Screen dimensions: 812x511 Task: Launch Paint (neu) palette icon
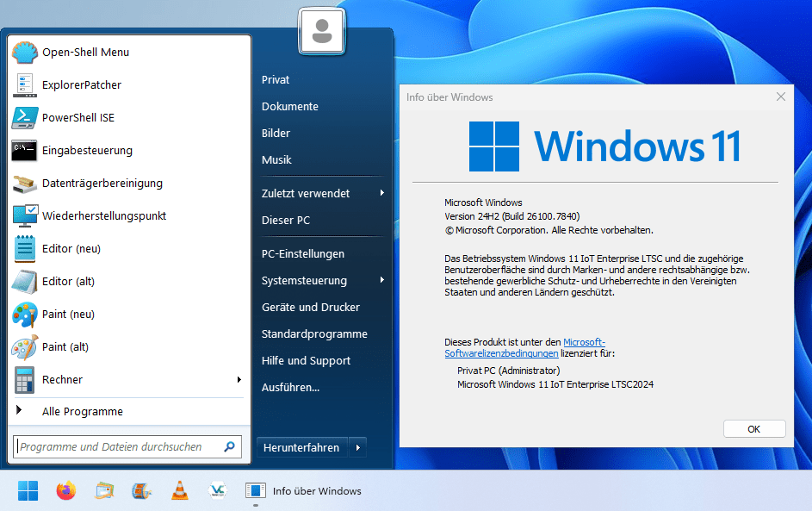pos(24,315)
